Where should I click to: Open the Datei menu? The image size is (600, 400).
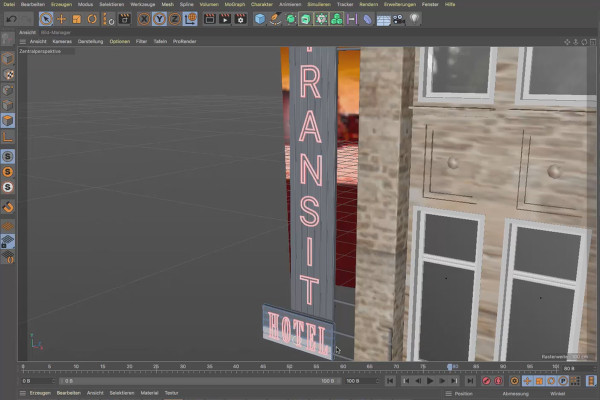pyautogui.click(x=9, y=4)
